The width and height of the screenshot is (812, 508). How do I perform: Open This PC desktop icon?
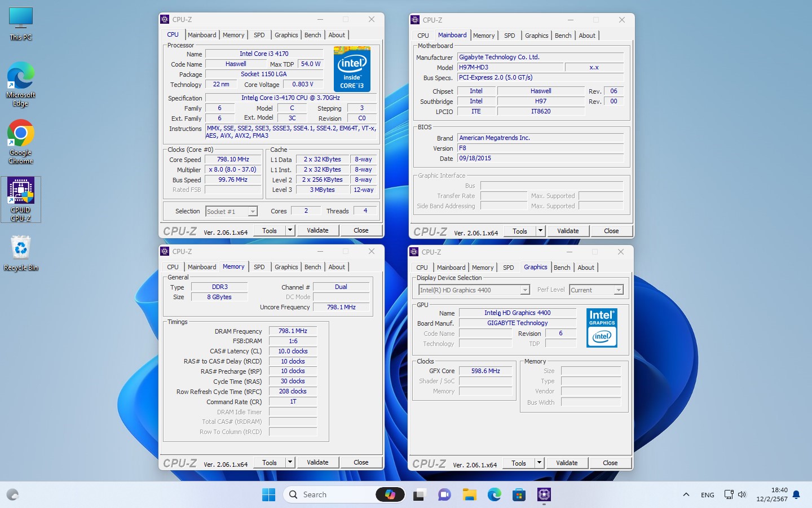(21, 24)
